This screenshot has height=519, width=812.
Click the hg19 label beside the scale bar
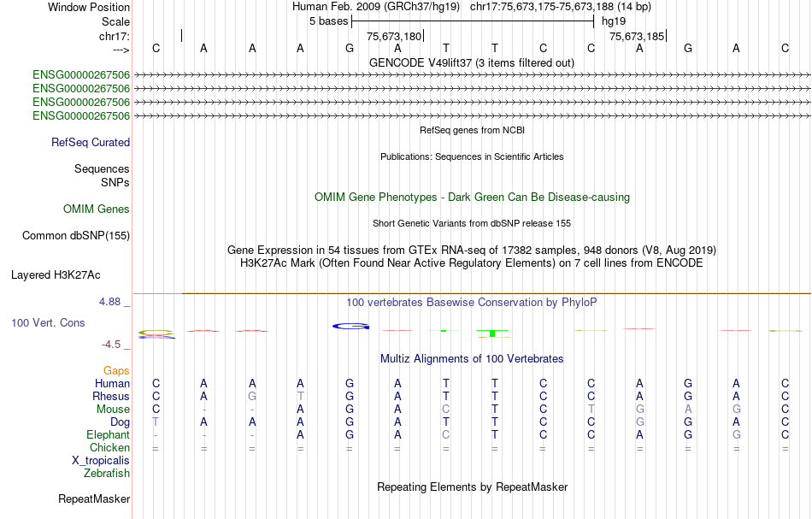614,21
